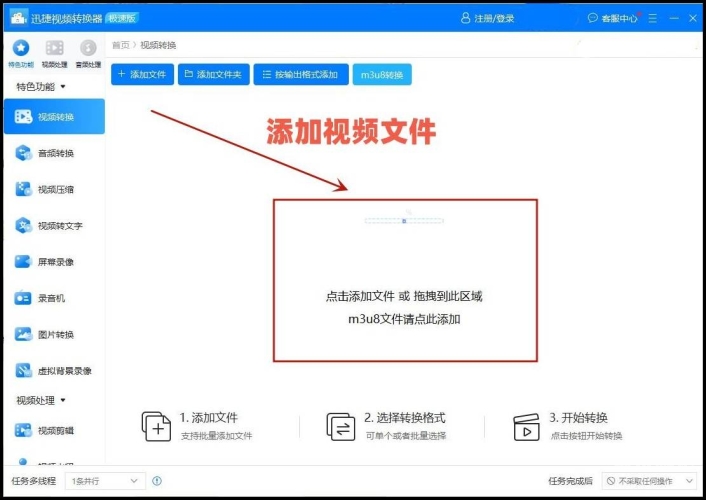Click the 添加文件夹 button
The width and height of the screenshot is (706, 500).
click(x=213, y=74)
